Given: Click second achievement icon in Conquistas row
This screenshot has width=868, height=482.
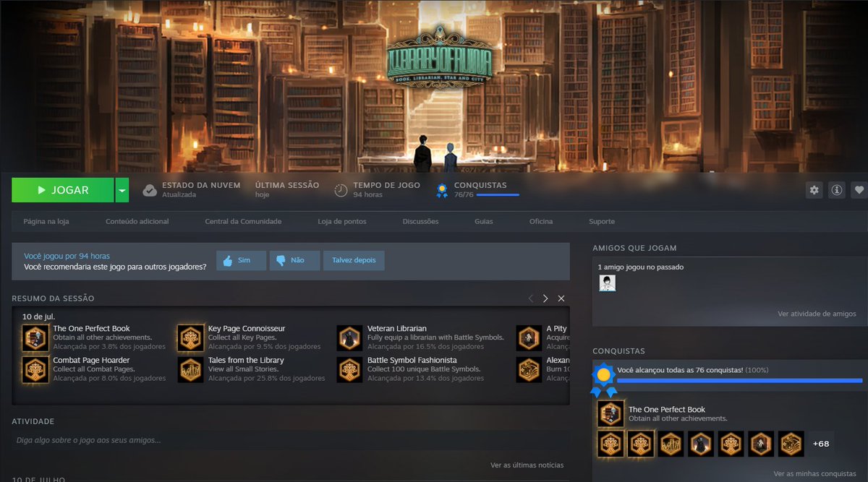Looking at the screenshot, I should [641, 444].
